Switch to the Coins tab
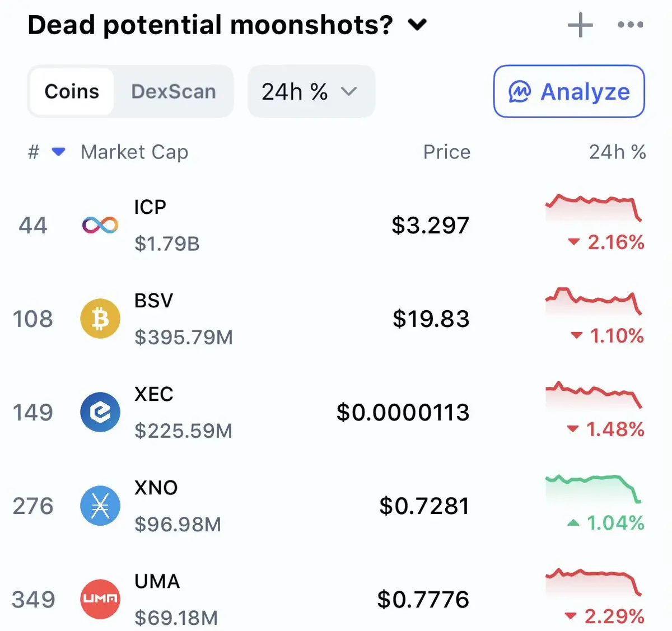The width and height of the screenshot is (672, 631). pos(72,91)
